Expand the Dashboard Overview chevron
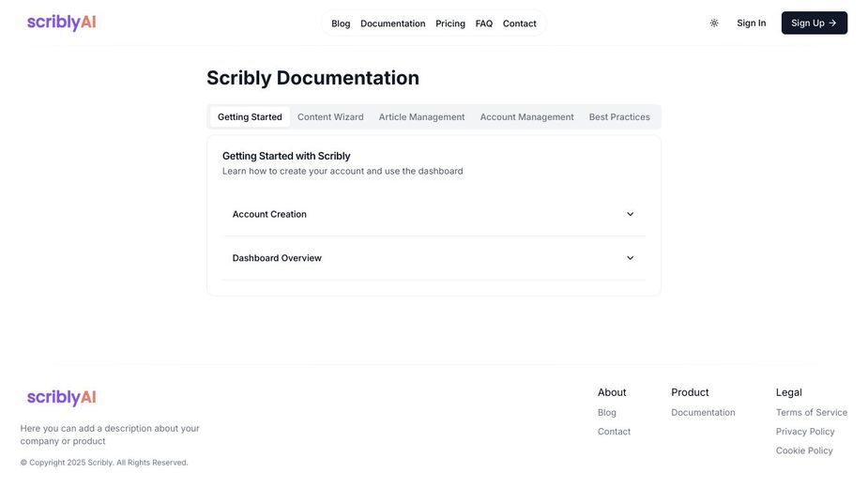Screen dimensions: 868x488 [x=630, y=258]
